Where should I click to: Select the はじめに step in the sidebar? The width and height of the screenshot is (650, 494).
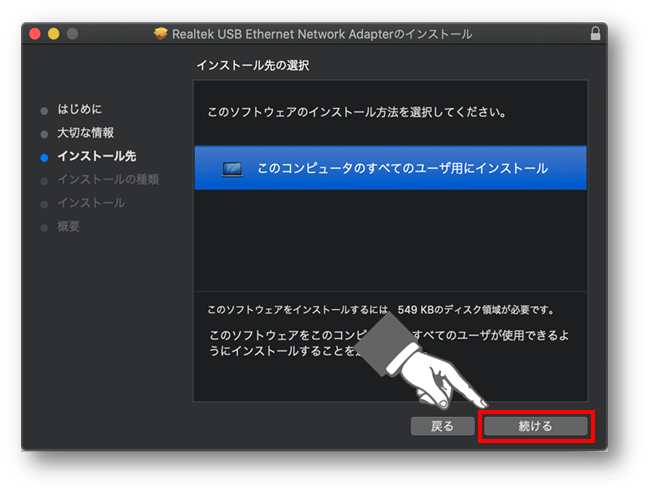79,109
